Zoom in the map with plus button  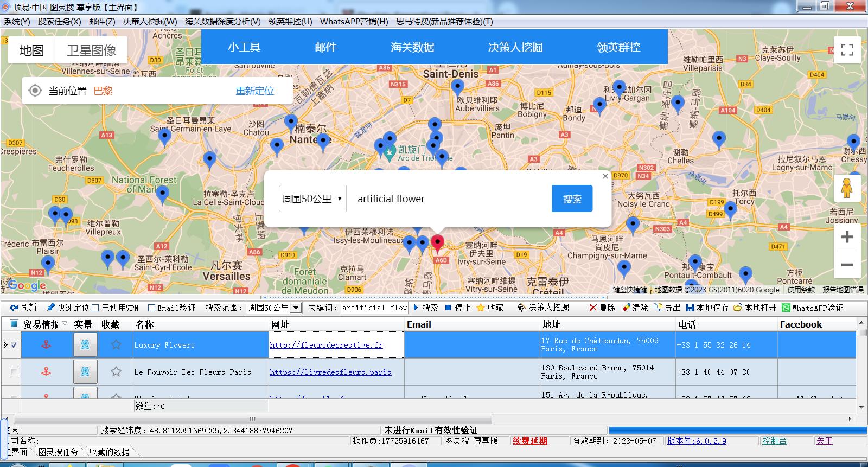point(847,237)
